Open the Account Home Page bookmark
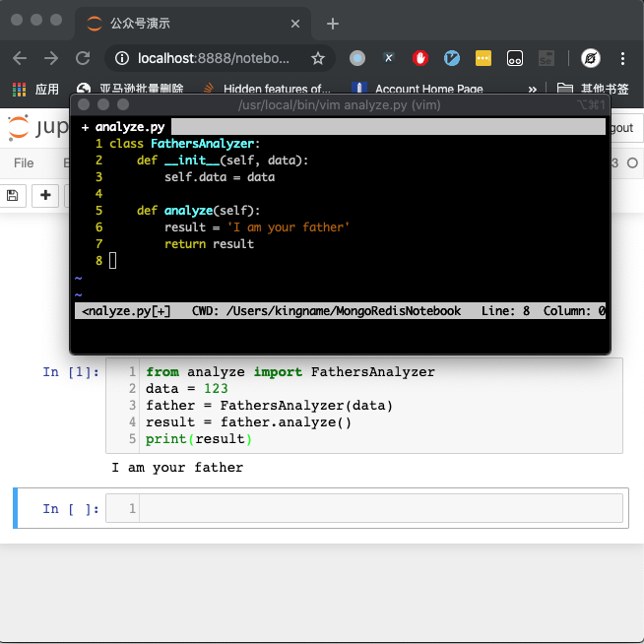The width and height of the screenshot is (644, 644). 418,89
